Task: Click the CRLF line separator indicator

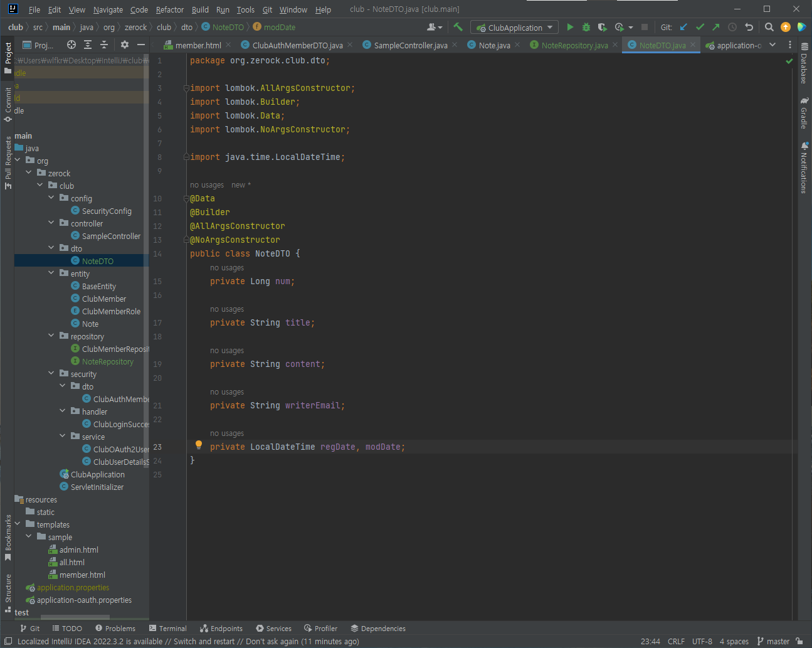Action: pyautogui.click(x=676, y=641)
